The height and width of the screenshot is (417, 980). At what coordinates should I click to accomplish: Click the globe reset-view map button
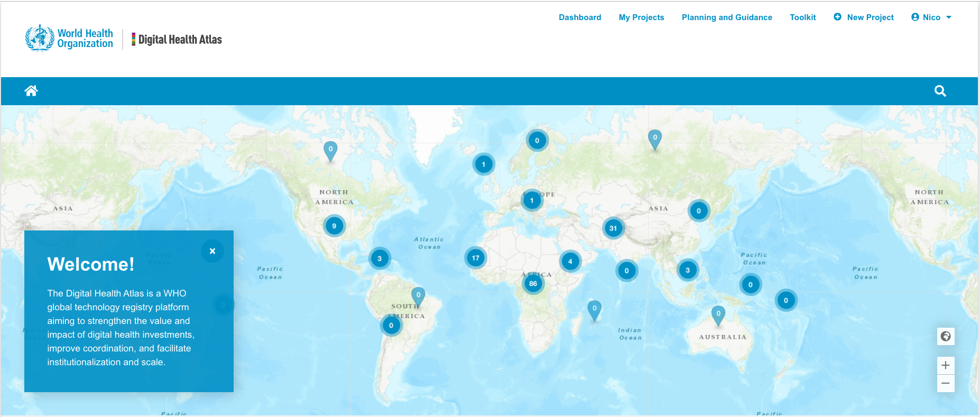click(x=946, y=336)
